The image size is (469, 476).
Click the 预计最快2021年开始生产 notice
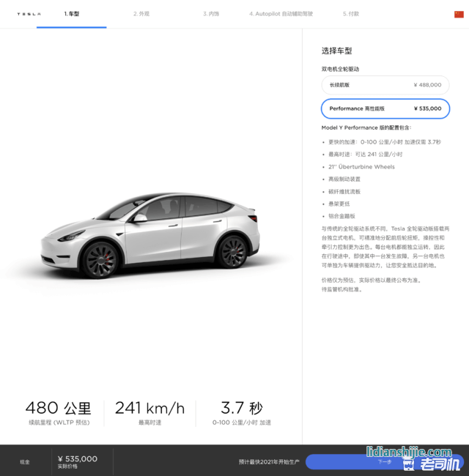pyautogui.click(x=269, y=462)
